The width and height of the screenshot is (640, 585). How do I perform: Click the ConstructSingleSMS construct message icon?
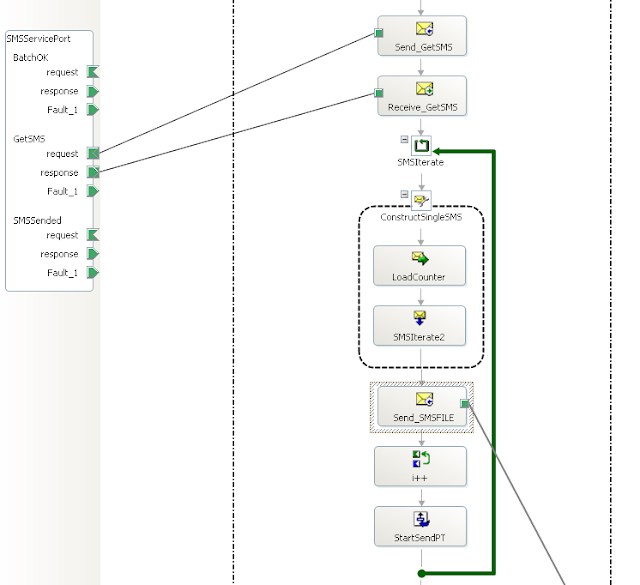(x=421, y=200)
